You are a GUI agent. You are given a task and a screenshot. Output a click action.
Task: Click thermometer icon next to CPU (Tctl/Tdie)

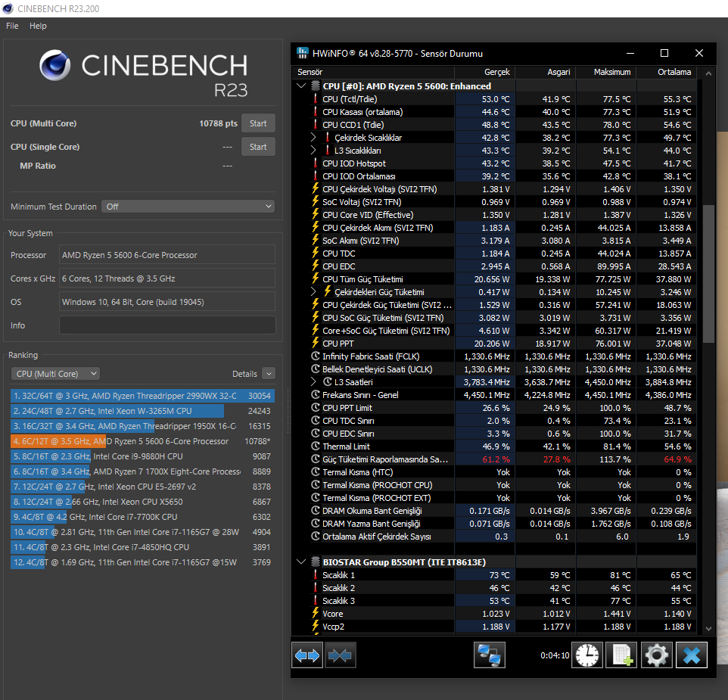(316, 98)
